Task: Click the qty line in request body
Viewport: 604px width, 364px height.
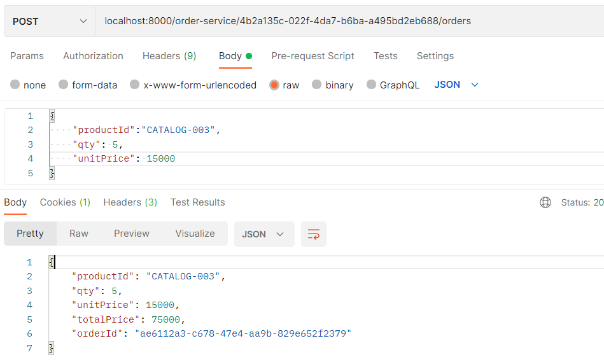Action: [98, 145]
